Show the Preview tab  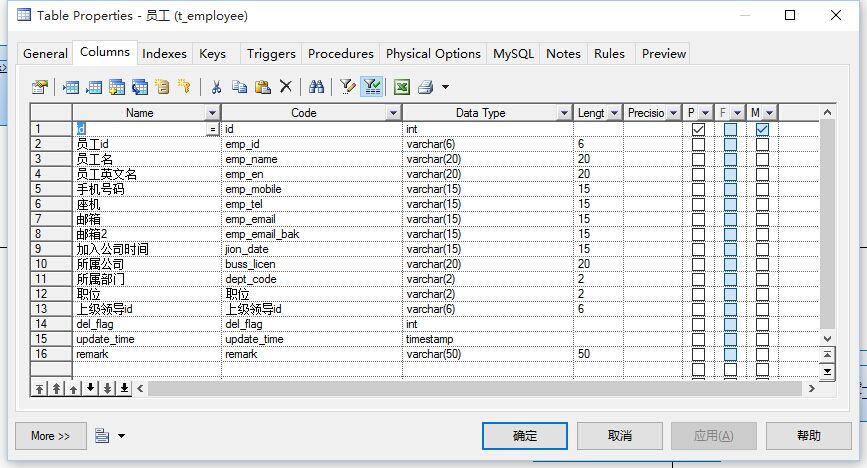(664, 54)
